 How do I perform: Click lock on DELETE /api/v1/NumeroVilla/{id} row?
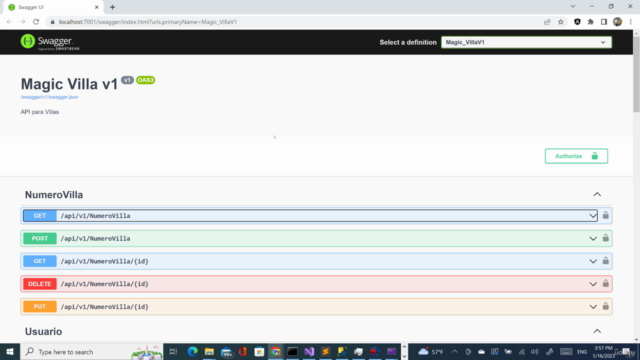tap(606, 283)
